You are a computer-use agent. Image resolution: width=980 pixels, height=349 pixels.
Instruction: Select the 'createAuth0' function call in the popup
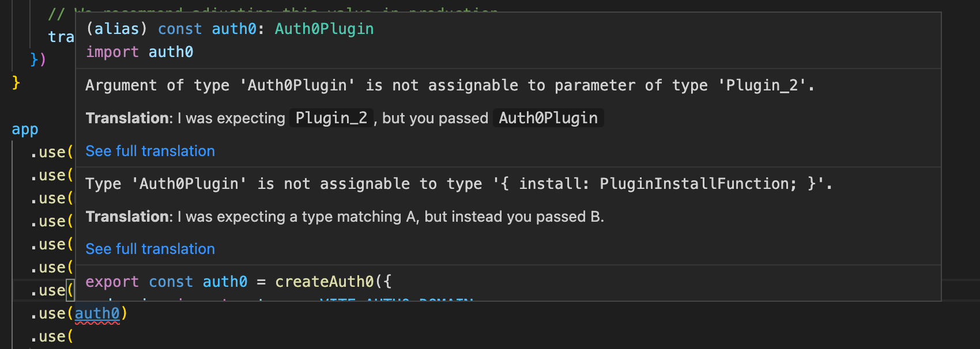pyautogui.click(x=326, y=282)
